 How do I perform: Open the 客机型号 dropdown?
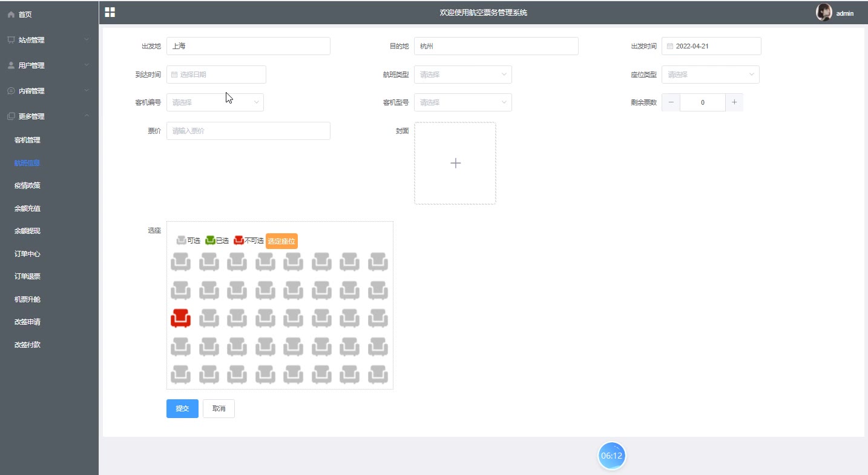point(463,102)
